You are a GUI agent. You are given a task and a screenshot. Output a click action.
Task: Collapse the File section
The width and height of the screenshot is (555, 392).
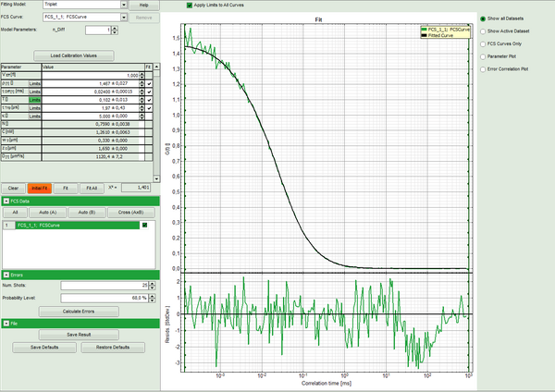click(x=6, y=323)
